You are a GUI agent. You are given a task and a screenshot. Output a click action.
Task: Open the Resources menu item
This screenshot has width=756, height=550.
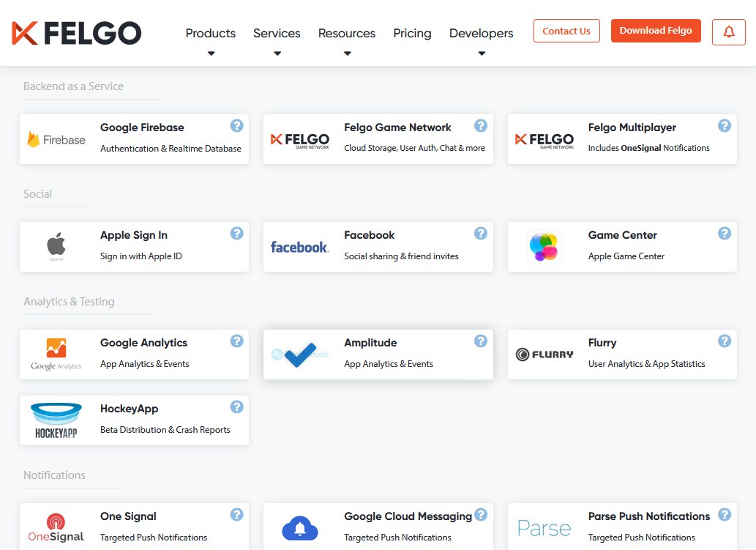346,33
